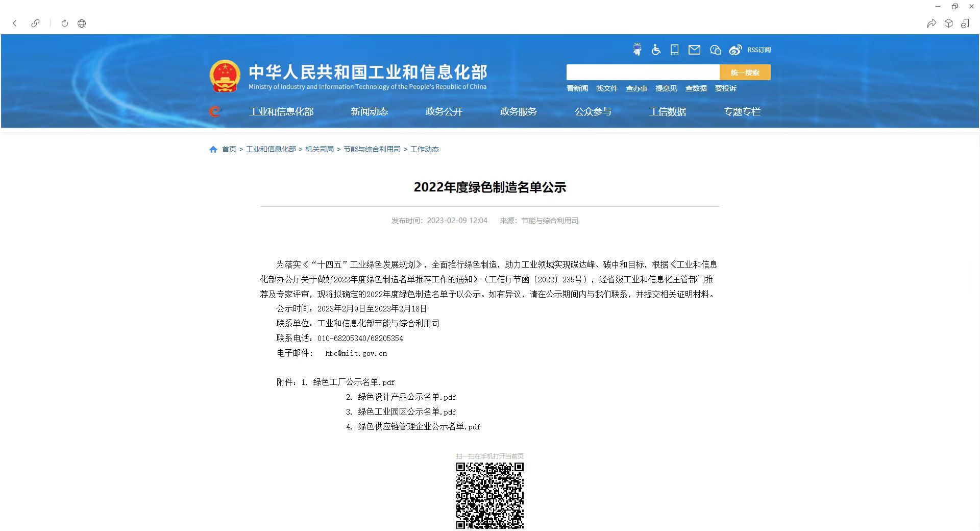Click inside the site search field
This screenshot has height=531, width=980.
(643, 73)
